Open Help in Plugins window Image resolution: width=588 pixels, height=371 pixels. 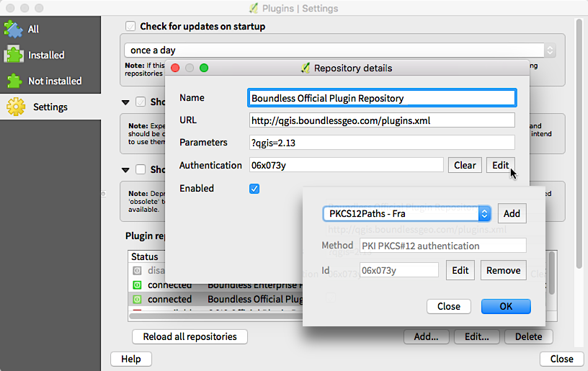(x=131, y=359)
